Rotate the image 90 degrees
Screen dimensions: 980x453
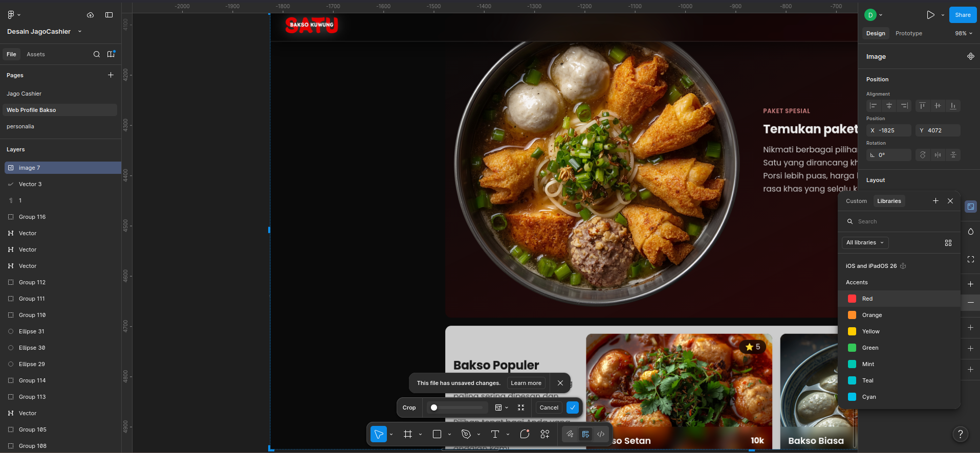click(x=922, y=155)
